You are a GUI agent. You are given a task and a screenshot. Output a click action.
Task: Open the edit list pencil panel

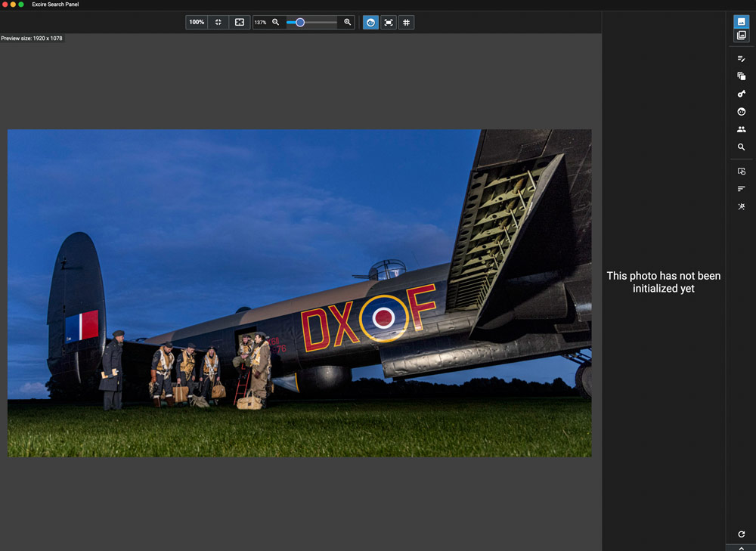[742, 59]
